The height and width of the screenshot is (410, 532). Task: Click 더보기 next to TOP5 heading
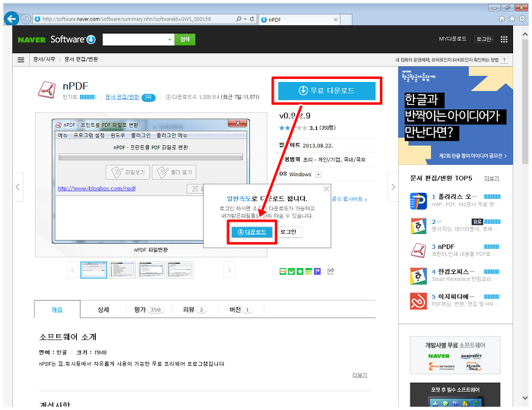(x=491, y=178)
